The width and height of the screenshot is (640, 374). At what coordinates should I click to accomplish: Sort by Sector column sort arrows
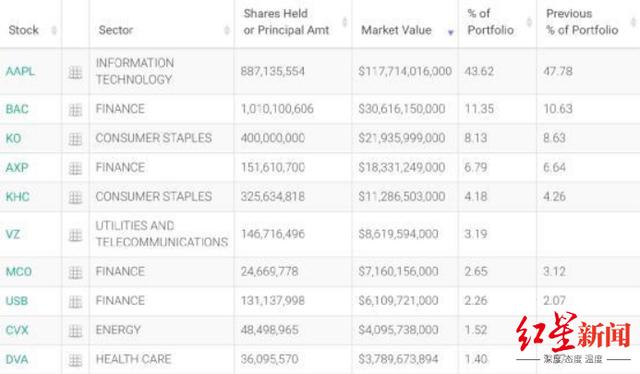227,30
